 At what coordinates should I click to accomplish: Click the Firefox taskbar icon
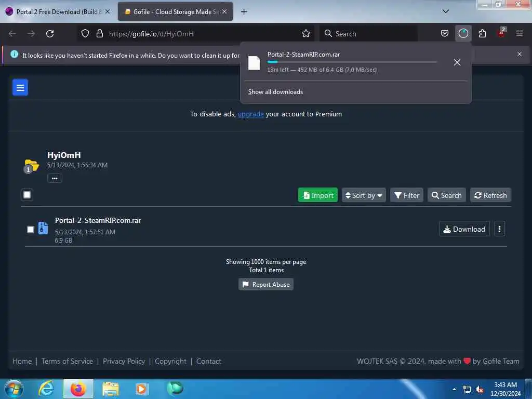[x=78, y=389]
